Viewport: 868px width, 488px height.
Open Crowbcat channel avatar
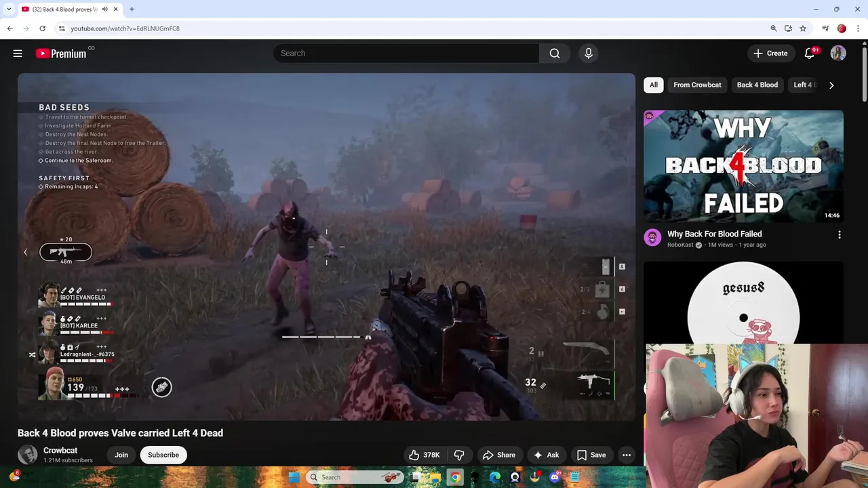coord(27,455)
